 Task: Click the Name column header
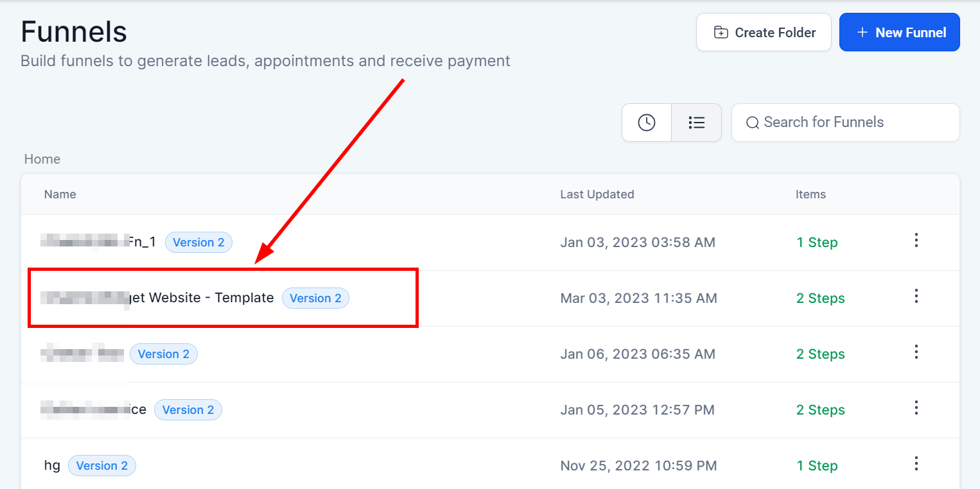[60, 194]
